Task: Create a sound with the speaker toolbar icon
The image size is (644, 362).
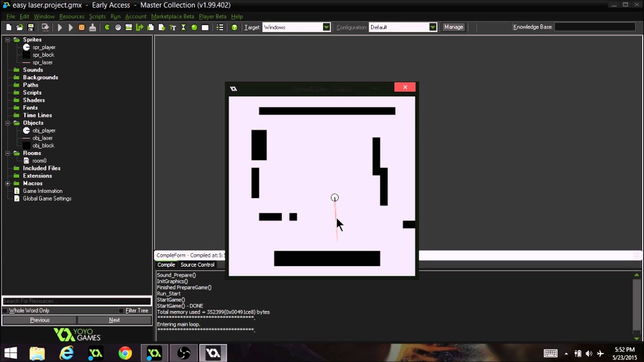Action: point(118,27)
